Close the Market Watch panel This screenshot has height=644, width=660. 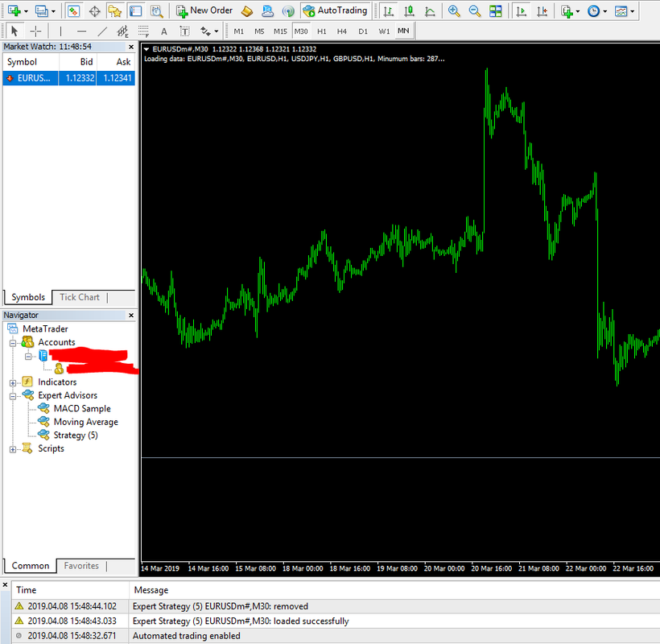click(131, 47)
